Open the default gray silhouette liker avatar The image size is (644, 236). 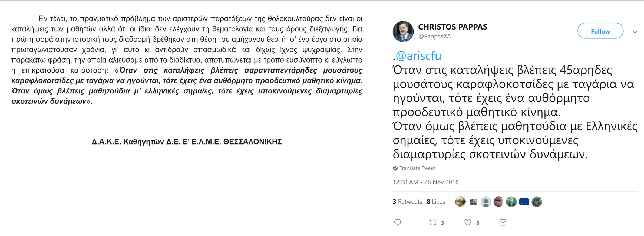click(x=486, y=202)
